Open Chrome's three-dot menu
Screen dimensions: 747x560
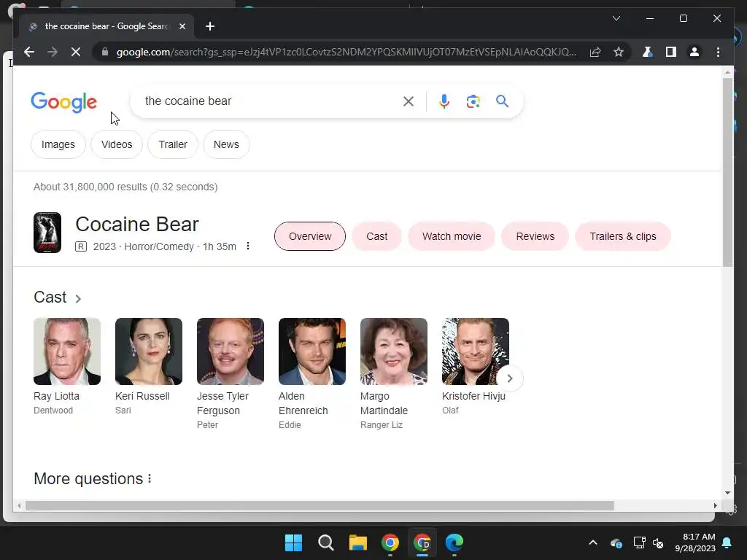[718, 52]
